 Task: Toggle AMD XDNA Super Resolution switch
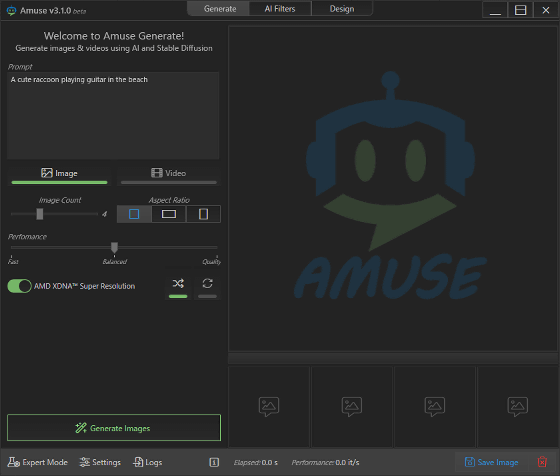coord(19,286)
